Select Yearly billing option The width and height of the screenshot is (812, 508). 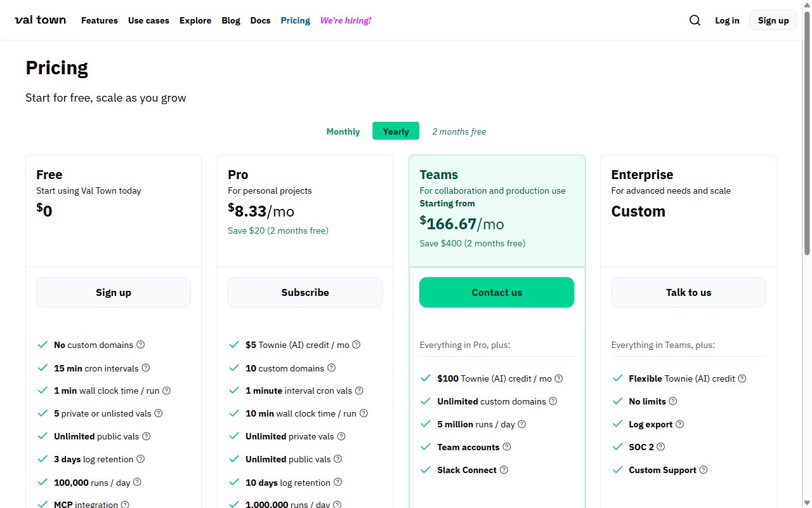pos(396,131)
